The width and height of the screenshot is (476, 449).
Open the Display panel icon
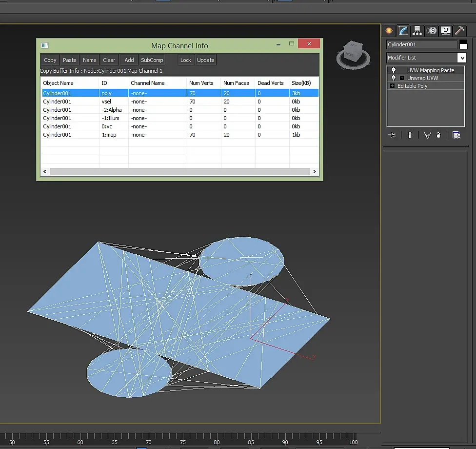[x=446, y=31]
